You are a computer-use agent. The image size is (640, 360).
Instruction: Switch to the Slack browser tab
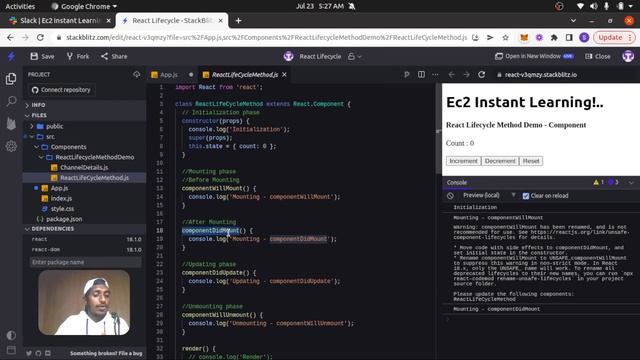click(60, 20)
